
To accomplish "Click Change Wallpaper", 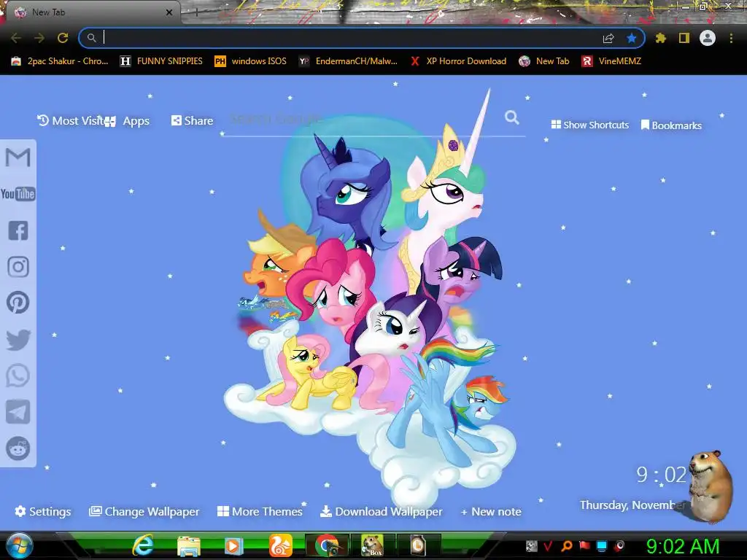I will pyautogui.click(x=144, y=511).
